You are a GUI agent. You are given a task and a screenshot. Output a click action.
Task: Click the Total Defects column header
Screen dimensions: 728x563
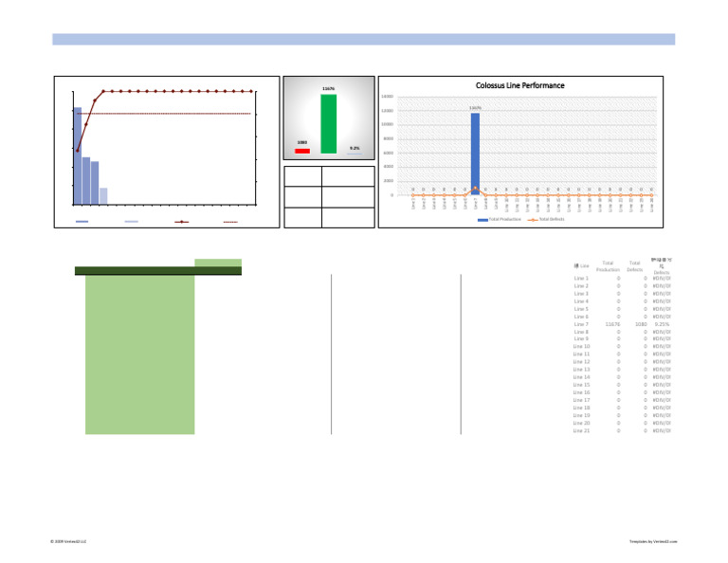coord(635,266)
